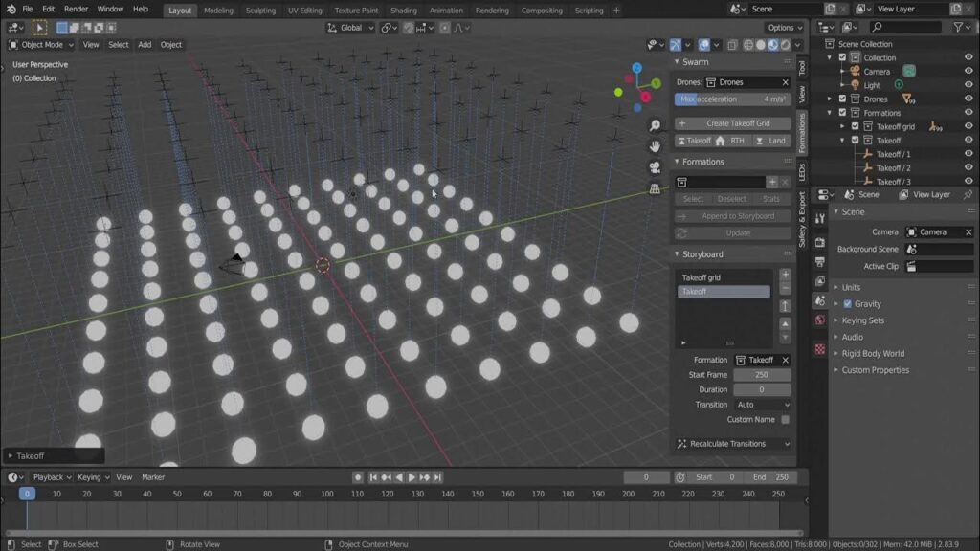Click the Max acceleration slider
The image size is (980, 551).
(732, 99)
